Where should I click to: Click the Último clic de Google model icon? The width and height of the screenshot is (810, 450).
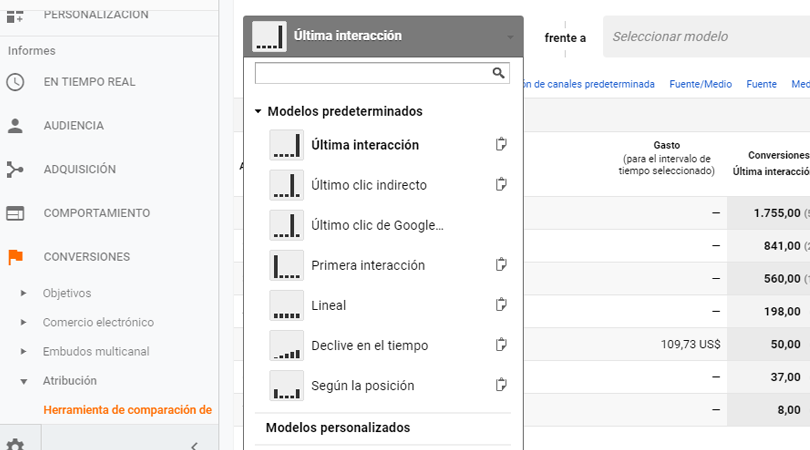coord(287,225)
